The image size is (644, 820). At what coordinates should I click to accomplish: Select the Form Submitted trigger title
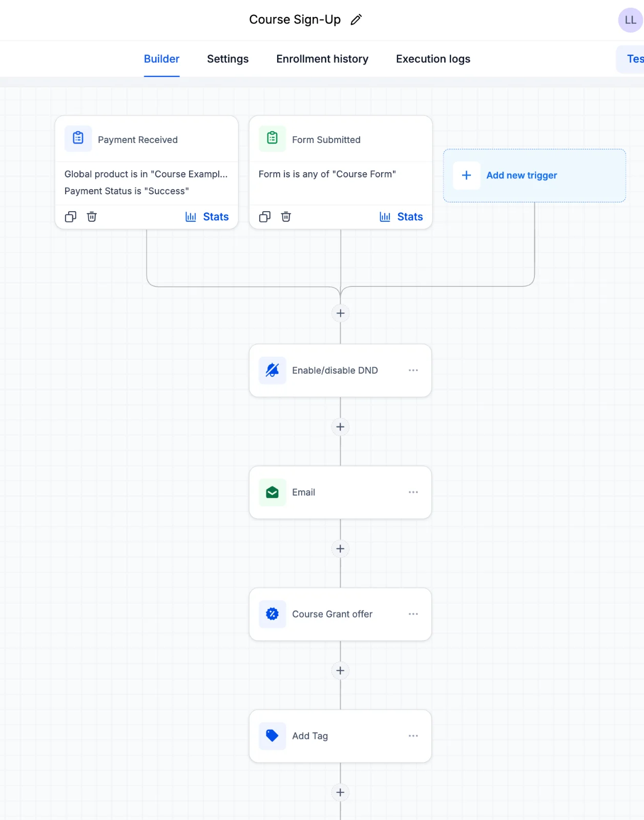(x=326, y=140)
